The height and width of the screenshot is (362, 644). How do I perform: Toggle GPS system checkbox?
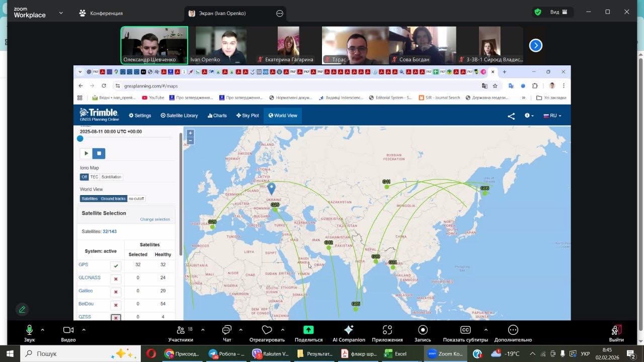pyautogui.click(x=116, y=266)
